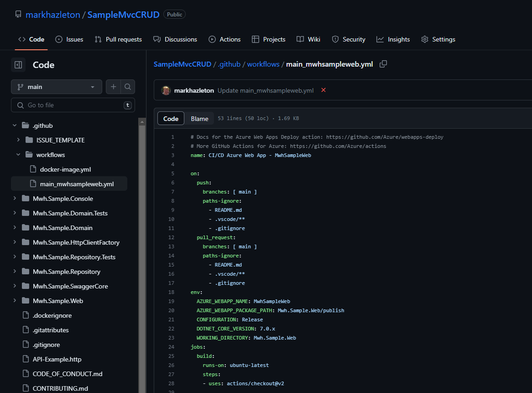Click the file tree vertical scrollbar
The image size is (532, 393).
pyautogui.click(x=142, y=256)
